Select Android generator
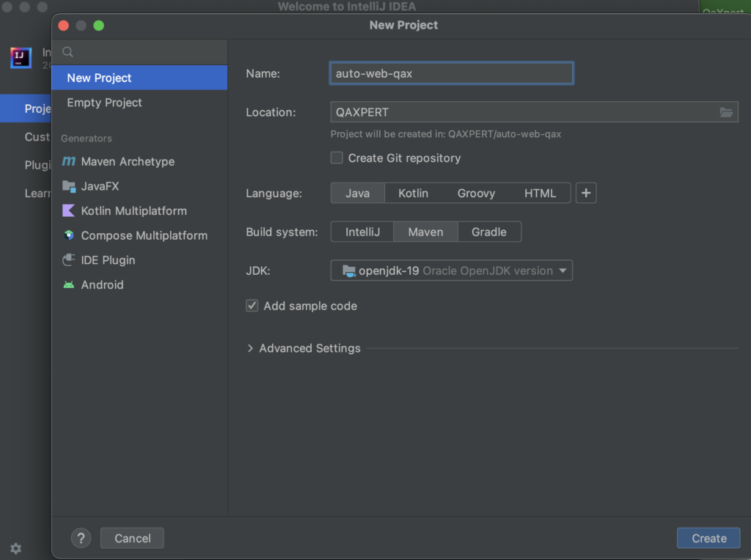Viewport: 751px width, 560px height. tap(139, 285)
